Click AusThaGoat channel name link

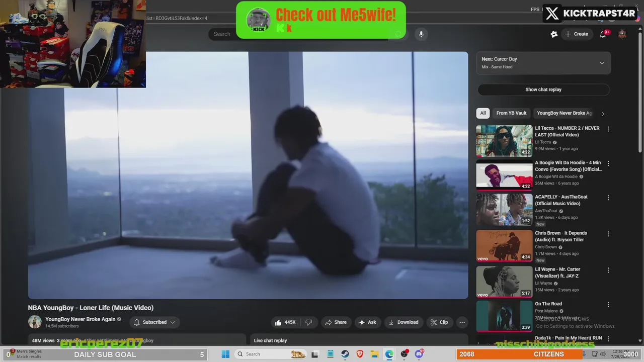coord(546,211)
